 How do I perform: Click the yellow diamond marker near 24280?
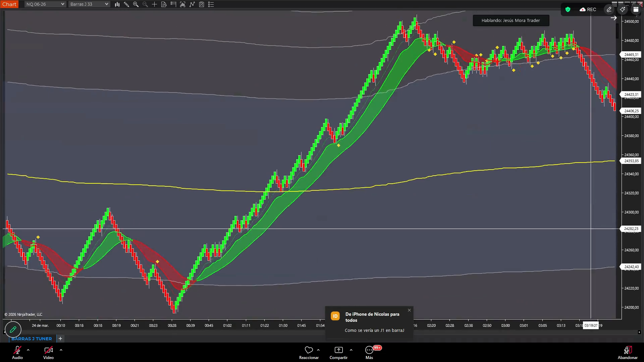click(x=38, y=237)
